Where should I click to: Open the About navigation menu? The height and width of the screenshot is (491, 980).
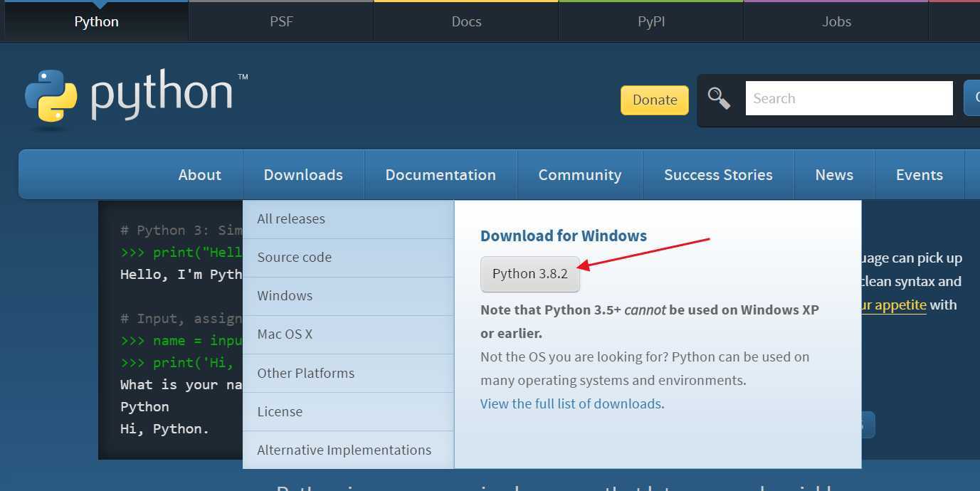pos(200,175)
